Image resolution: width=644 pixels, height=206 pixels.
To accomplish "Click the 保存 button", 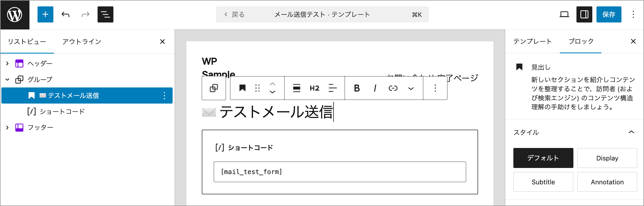I will 609,14.
